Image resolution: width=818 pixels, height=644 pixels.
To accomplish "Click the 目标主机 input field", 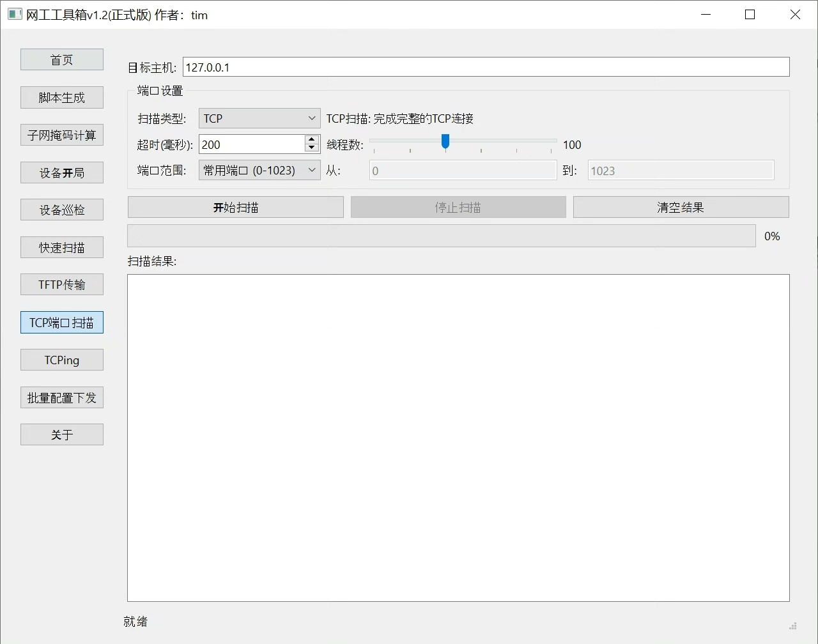I will pos(486,68).
